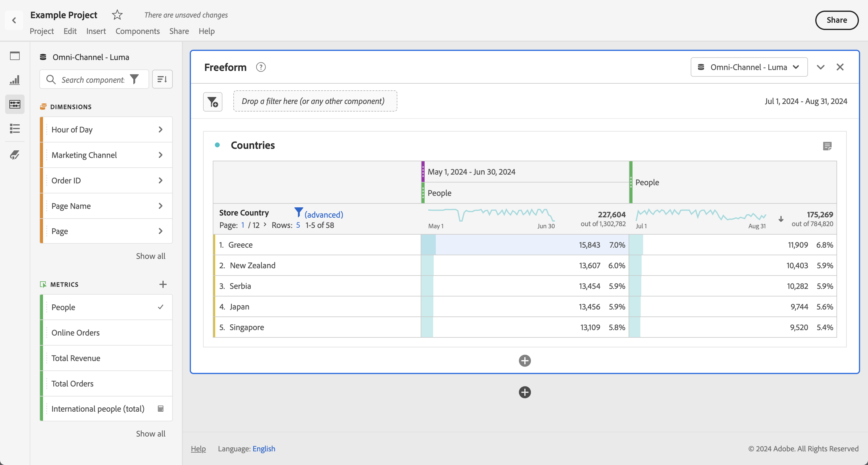Open the Freeform panel help icon

260,67
